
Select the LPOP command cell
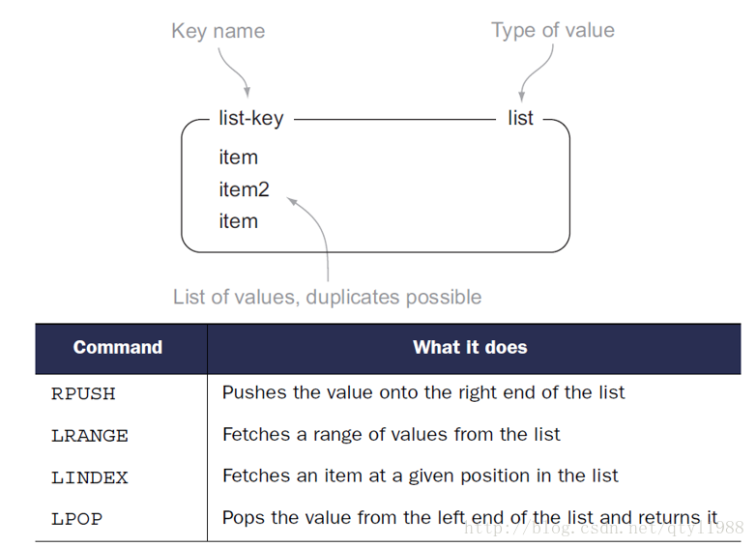[76, 519]
